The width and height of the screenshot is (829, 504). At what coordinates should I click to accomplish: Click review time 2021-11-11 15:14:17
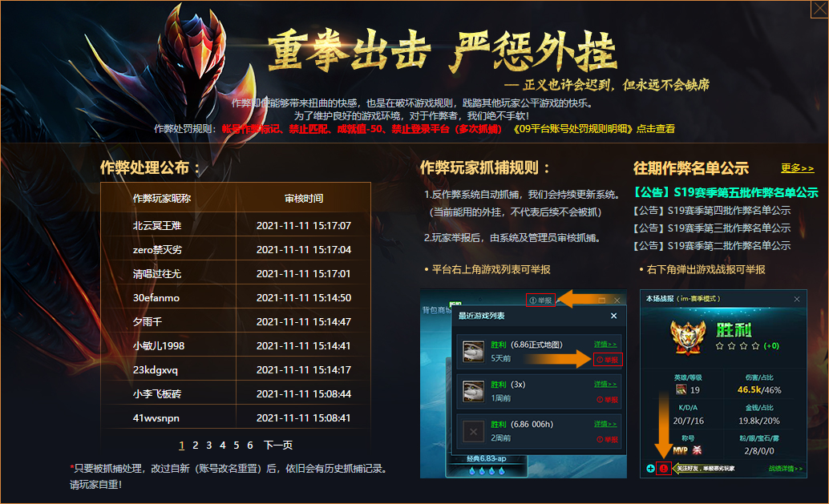(304, 370)
